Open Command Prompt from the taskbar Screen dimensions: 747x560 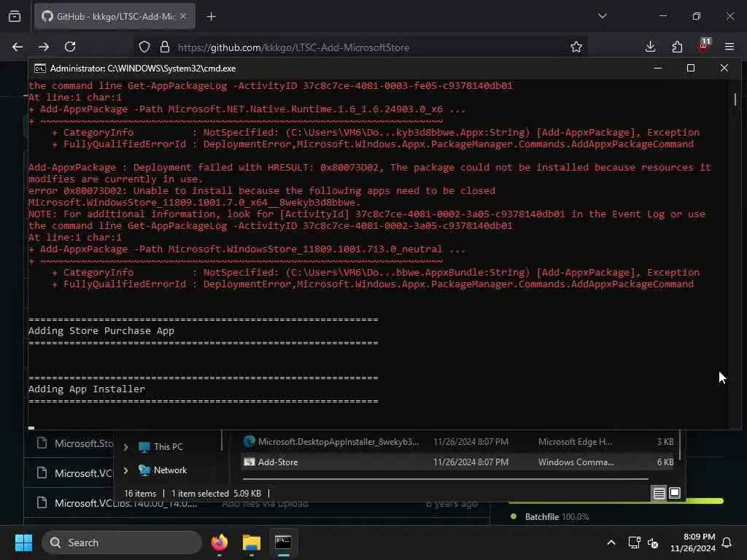(x=283, y=542)
